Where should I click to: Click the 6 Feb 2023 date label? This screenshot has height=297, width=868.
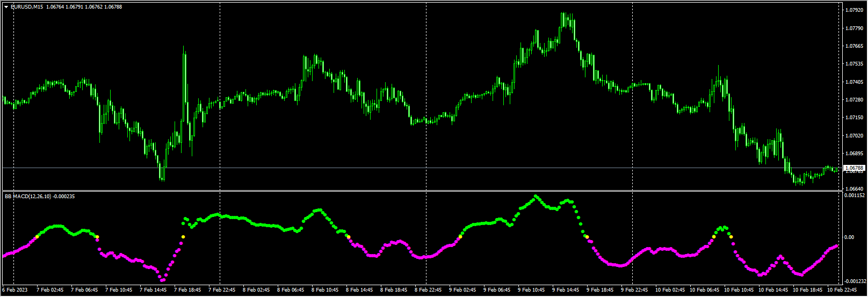14,290
